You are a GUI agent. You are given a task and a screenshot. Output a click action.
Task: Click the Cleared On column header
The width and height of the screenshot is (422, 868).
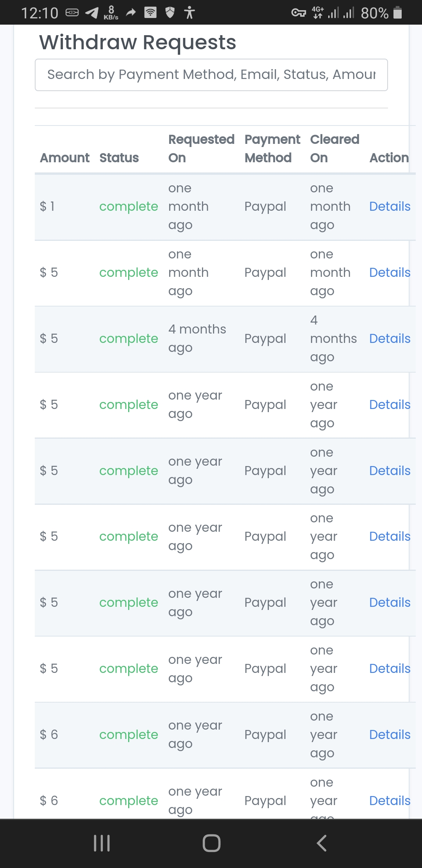pyautogui.click(x=334, y=149)
